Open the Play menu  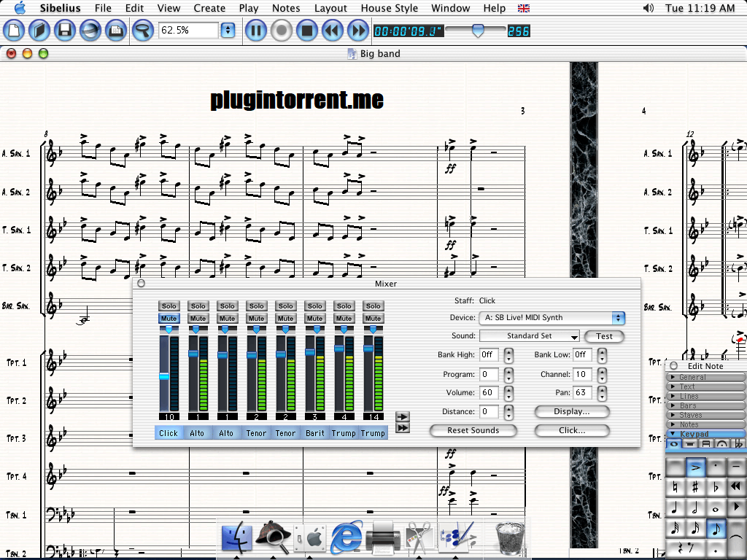249,8
